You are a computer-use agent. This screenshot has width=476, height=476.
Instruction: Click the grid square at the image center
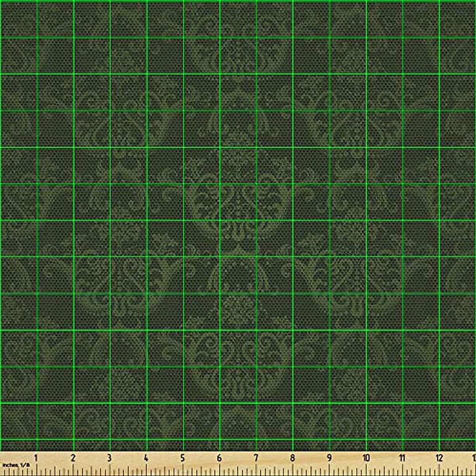coord(238,238)
